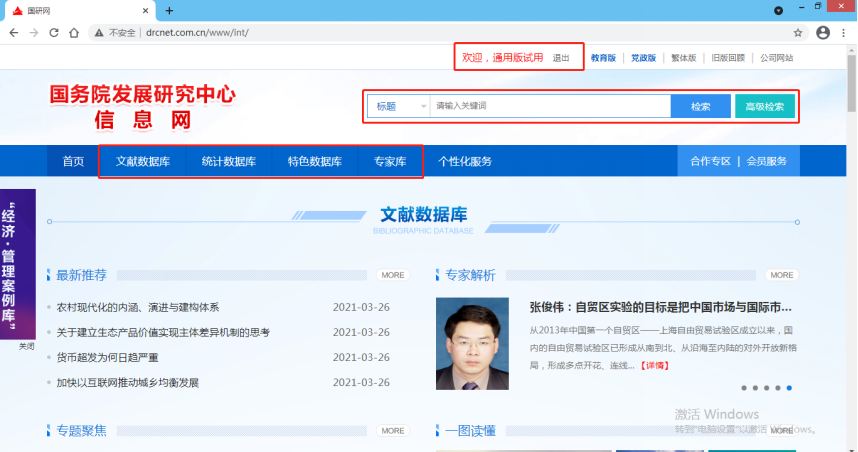
Task: Open the 专家库 navigation item
Action: pyautogui.click(x=389, y=161)
